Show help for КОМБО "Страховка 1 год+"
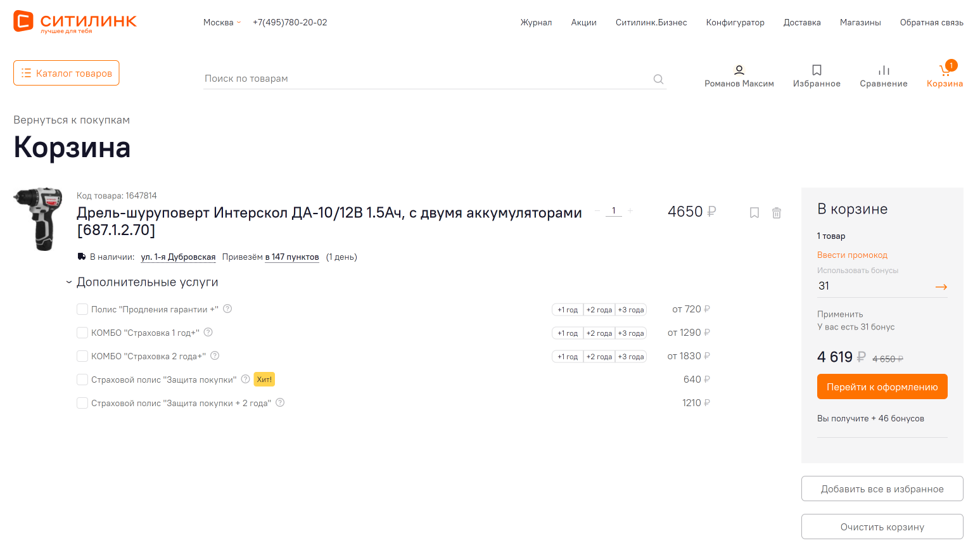The width and height of the screenshot is (980, 543). 208,333
